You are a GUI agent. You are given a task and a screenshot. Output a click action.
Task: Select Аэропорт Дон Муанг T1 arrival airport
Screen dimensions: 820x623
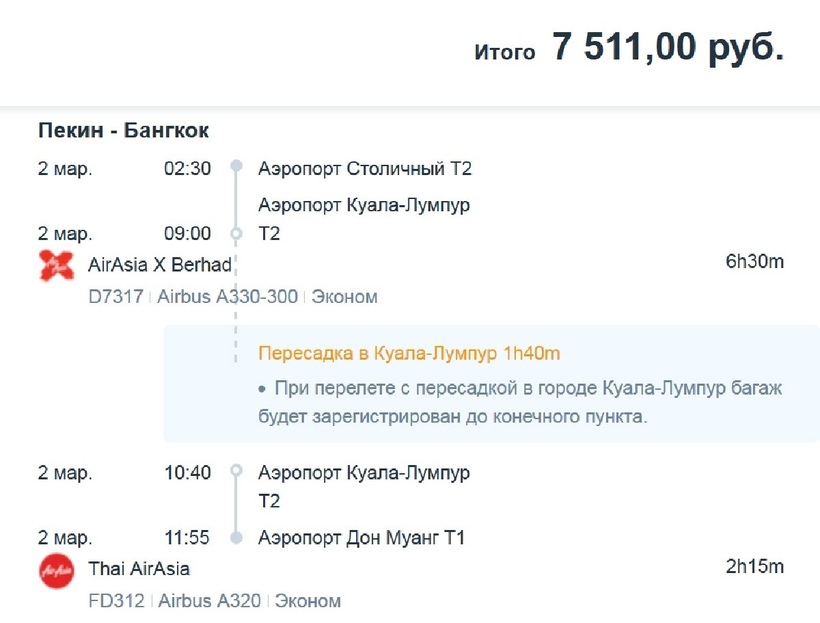point(362,537)
